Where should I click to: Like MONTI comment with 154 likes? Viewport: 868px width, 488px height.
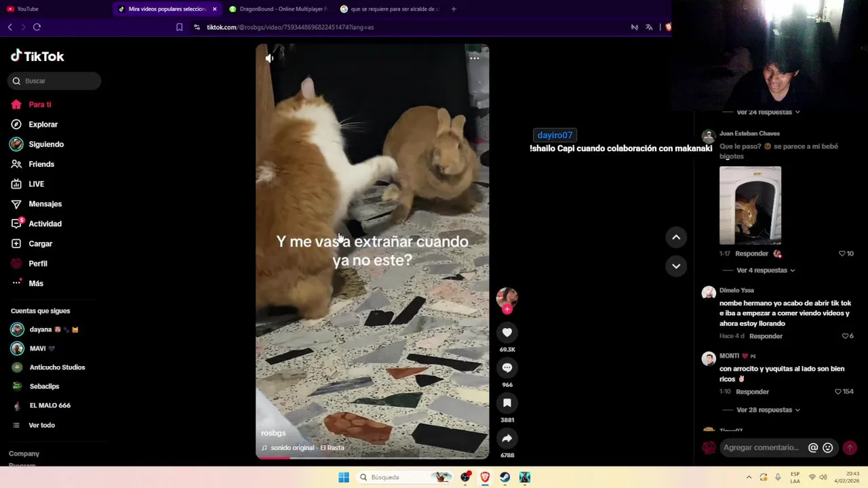838,392
